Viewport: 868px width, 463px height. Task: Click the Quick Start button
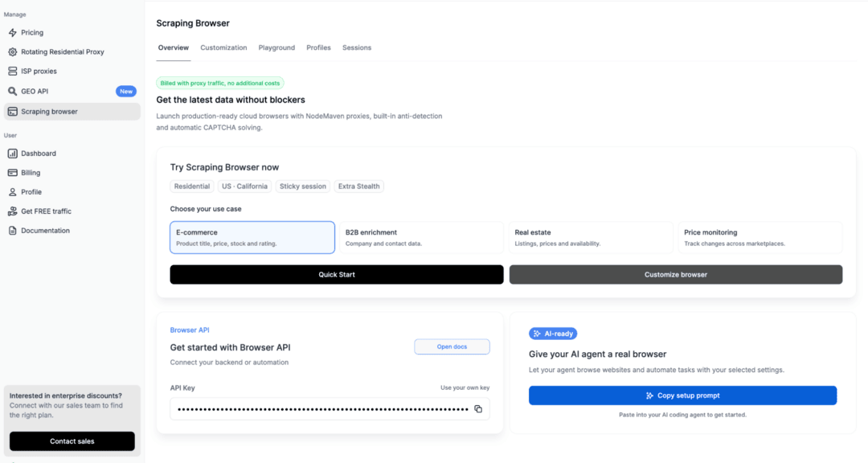tap(337, 275)
